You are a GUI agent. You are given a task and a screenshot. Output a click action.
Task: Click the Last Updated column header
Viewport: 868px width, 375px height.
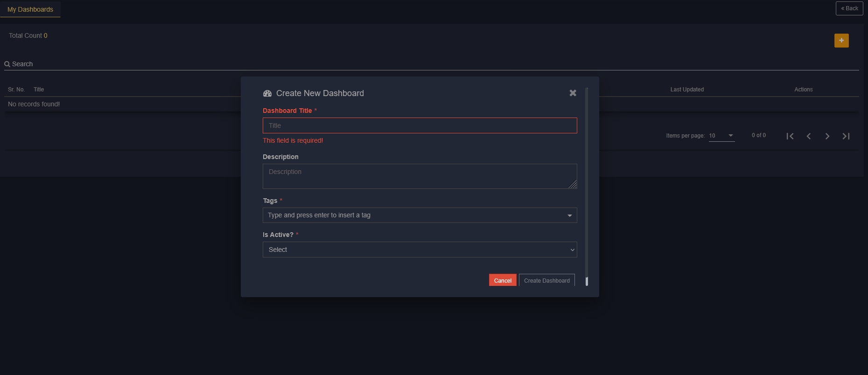pyautogui.click(x=687, y=90)
